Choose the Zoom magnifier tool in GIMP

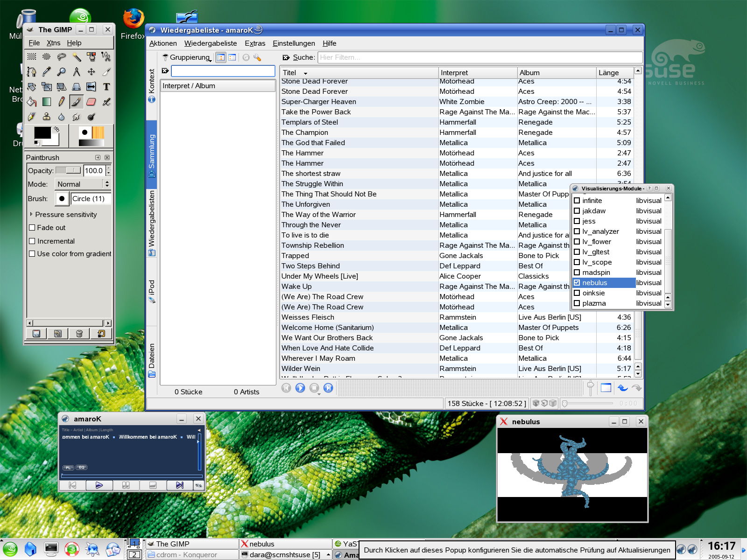tap(62, 72)
